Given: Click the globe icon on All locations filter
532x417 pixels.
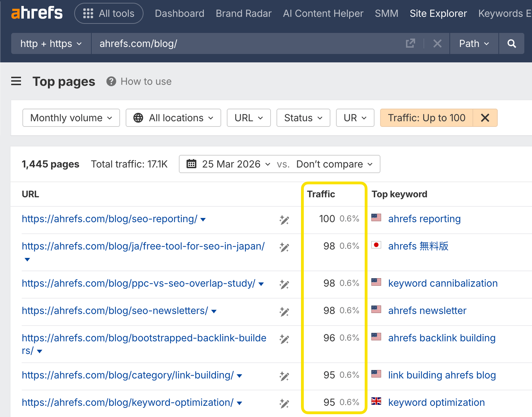Looking at the screenshot, I should pyautogui.click(x=138, y=118).
